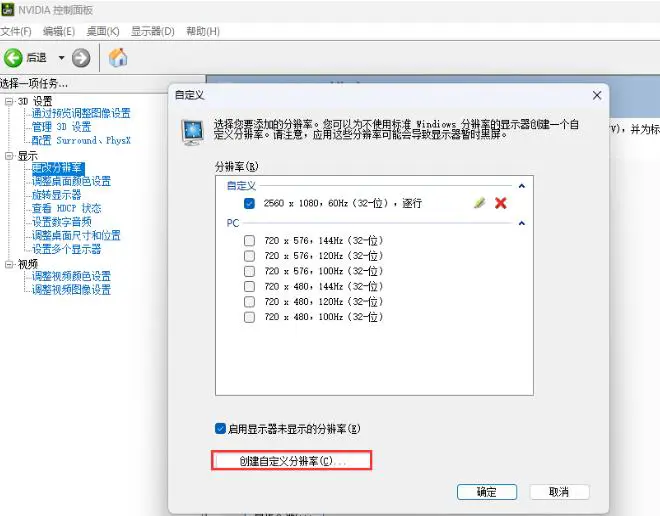Cancel the dialog with 取消
Viewport: 660px width, 516px height.
(x=559, y=492)
